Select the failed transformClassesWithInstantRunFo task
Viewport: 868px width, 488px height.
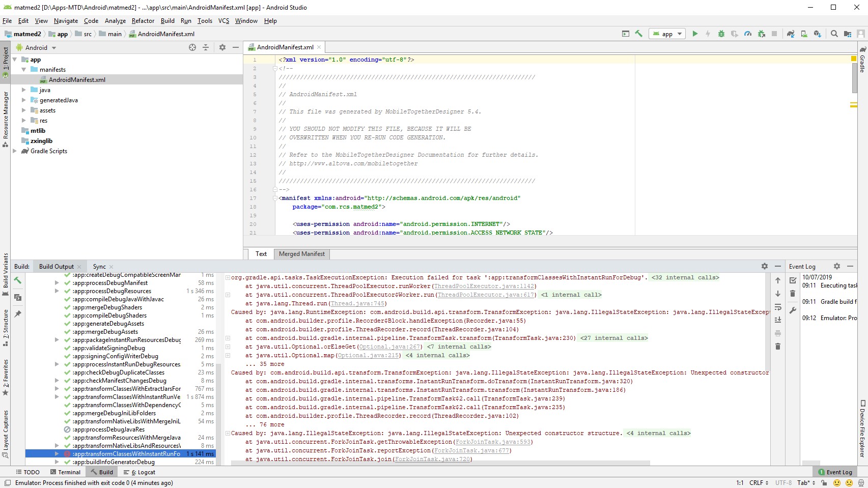126,454
